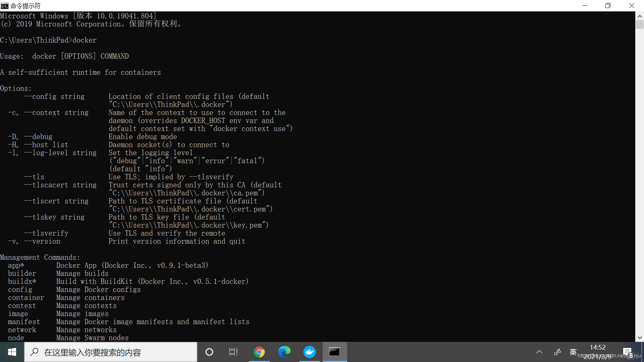
Task: Click the Cortana circle icon on the taskbar
Action: pos(209,352)
